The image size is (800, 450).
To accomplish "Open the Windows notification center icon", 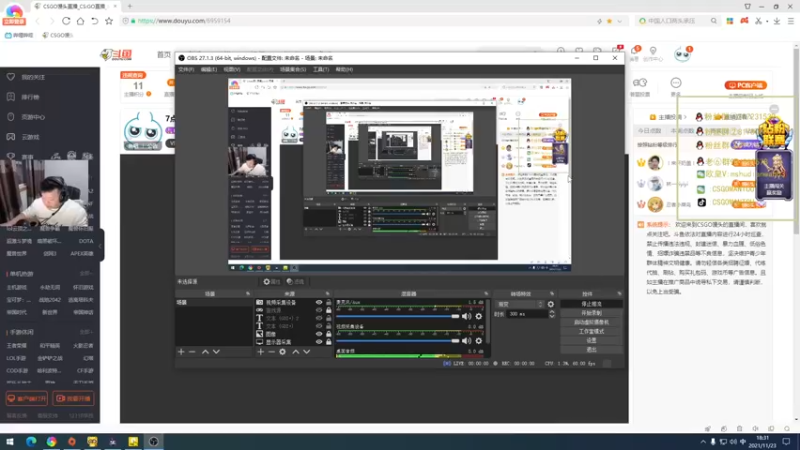I will [786, 441].
